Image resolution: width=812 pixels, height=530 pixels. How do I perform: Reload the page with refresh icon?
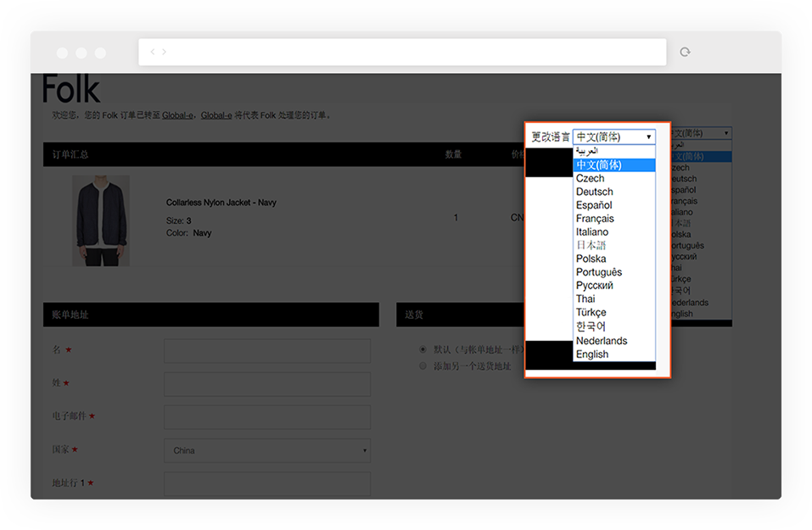685,52
